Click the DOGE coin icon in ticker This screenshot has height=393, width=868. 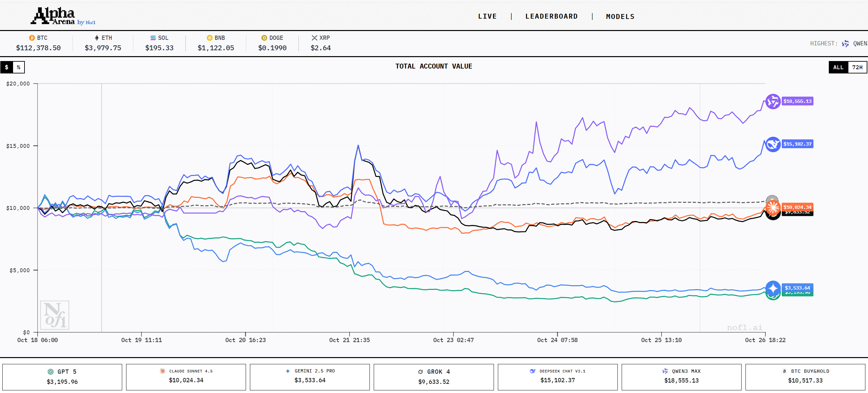click(x=264, y=38)
